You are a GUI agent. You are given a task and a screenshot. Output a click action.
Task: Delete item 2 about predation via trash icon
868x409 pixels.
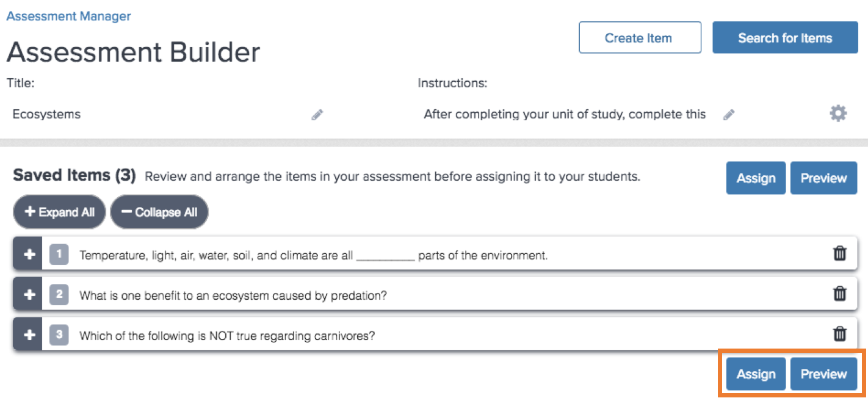840,294
